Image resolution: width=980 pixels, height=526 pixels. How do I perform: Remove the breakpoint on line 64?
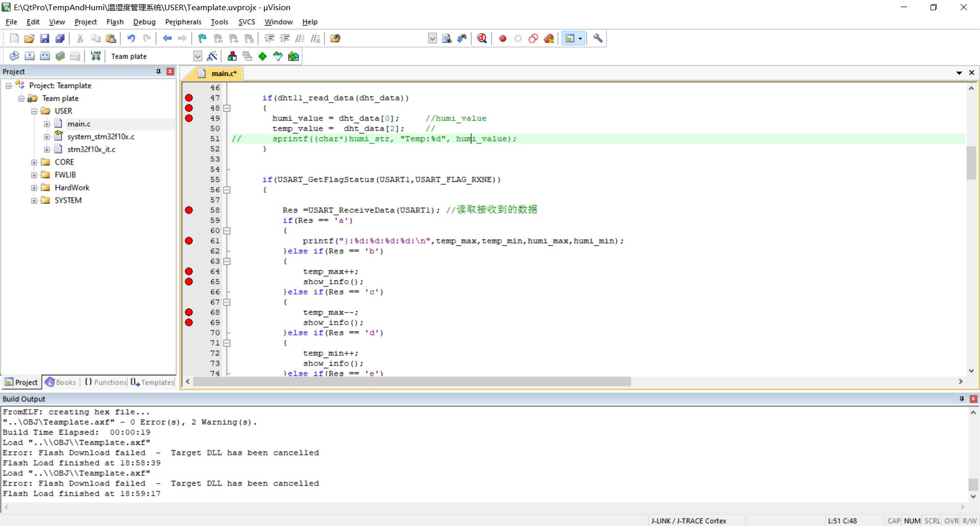point(189,271)
